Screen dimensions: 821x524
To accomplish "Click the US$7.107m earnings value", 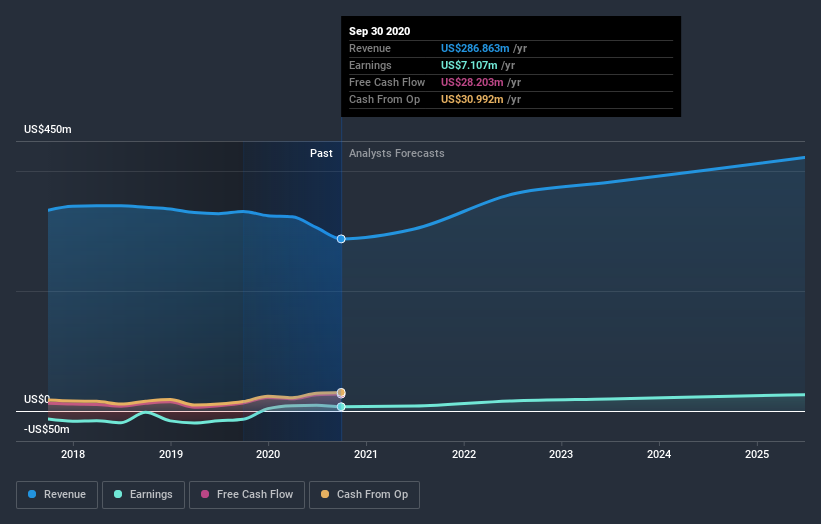I will coord(469,65).
